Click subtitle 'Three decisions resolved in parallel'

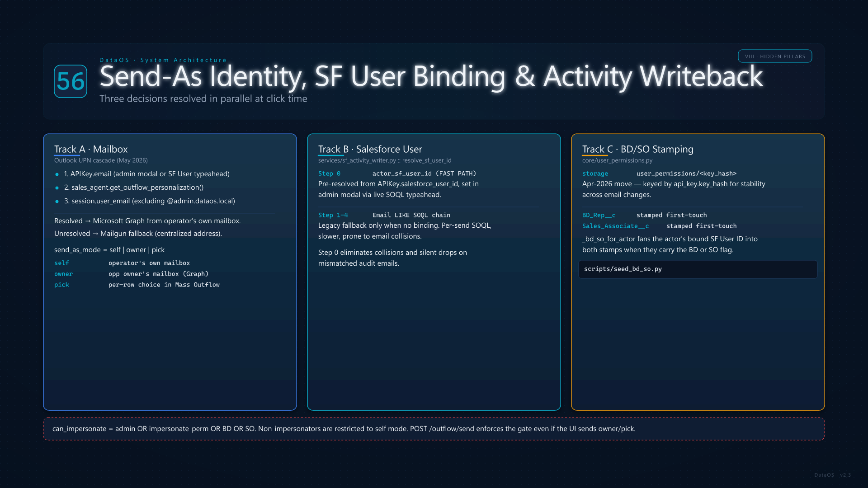pyautogui.click(x=203, y=99)
